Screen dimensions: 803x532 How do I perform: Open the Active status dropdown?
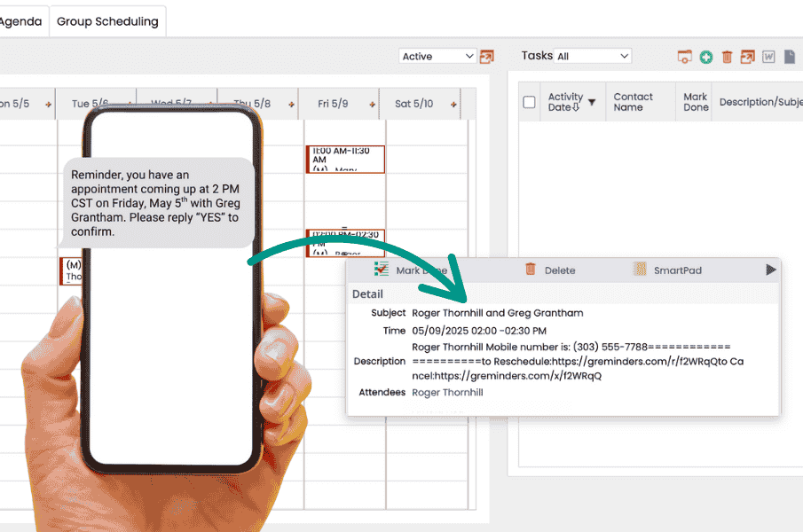[x=438, y=57]
